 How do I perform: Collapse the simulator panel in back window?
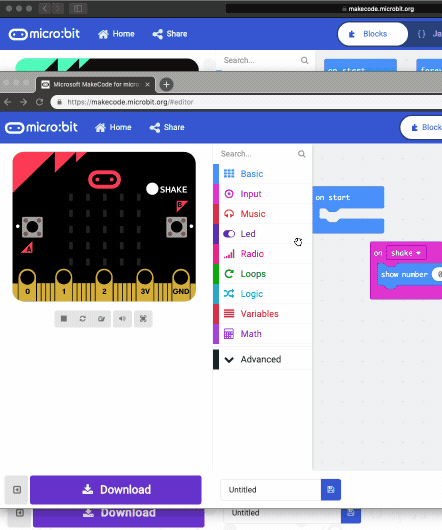(x=20, y=517)
